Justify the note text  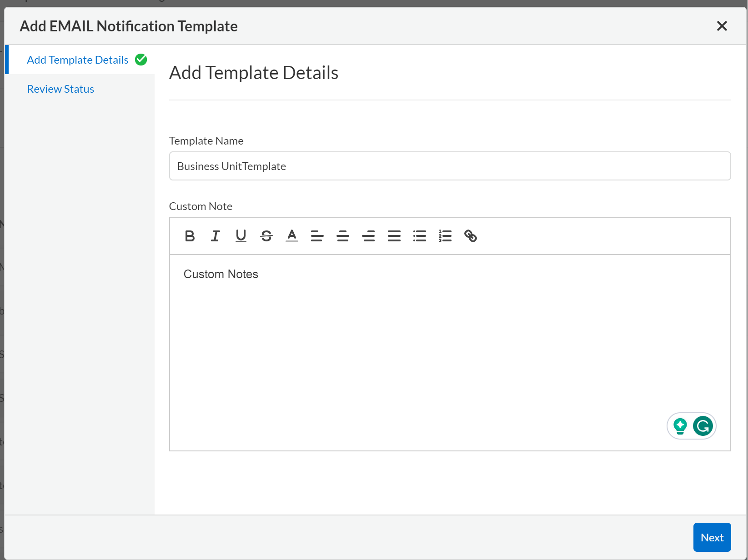(394, 236)
